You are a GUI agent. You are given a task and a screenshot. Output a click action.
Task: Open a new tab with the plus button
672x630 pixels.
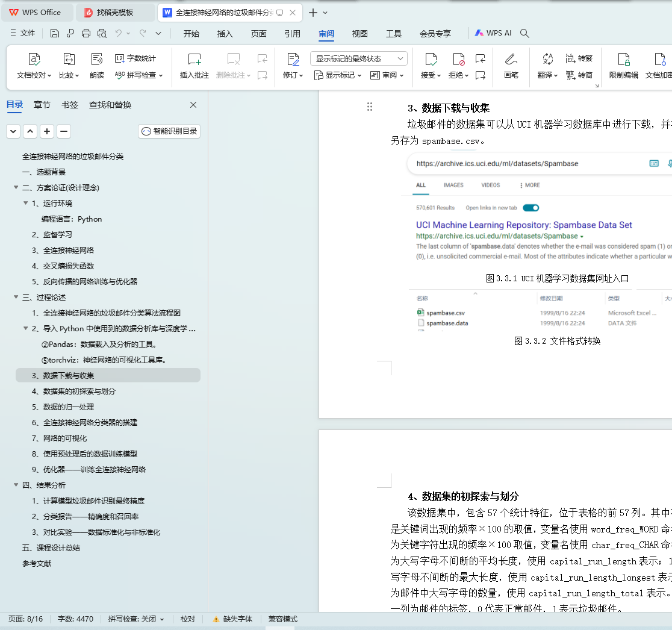click(313, 13)
